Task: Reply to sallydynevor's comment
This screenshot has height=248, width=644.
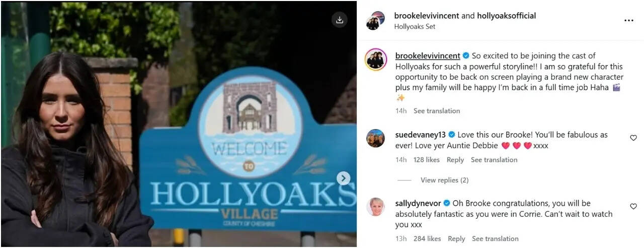Action: pos(456,239)
